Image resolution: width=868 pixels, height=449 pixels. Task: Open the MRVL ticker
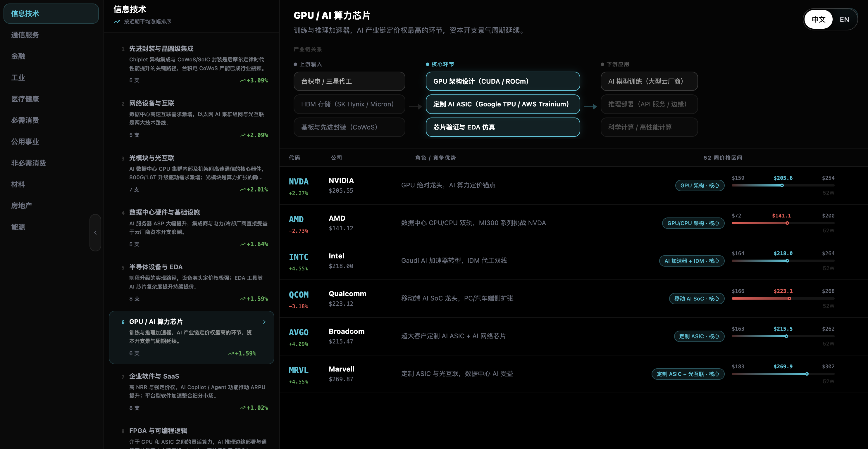(x=299, y=371)
